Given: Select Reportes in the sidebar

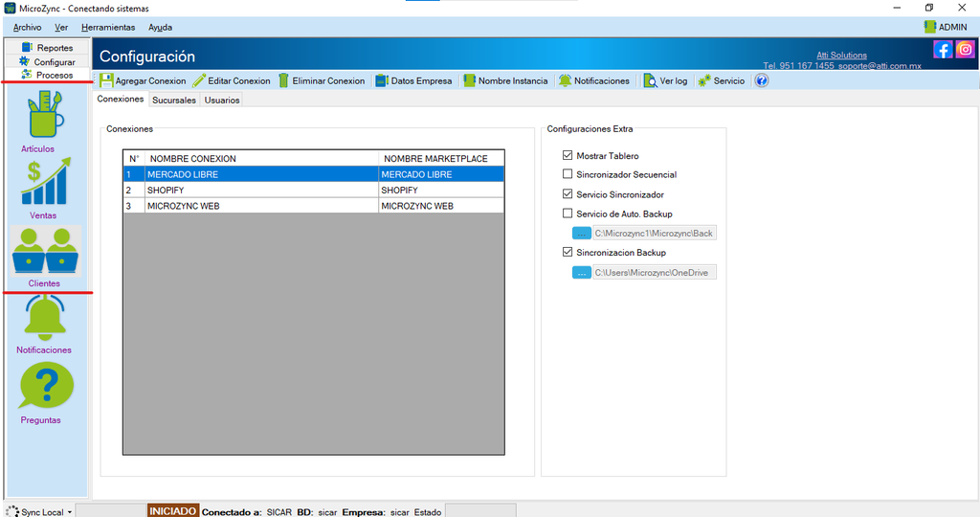Looking at the screenshot, I should coord(48,48).
